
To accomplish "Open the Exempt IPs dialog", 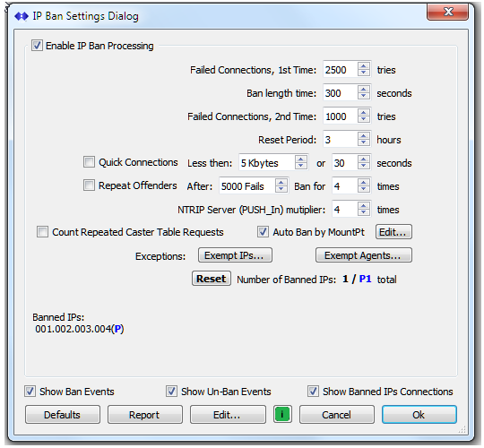I will (x=235, y=255).
